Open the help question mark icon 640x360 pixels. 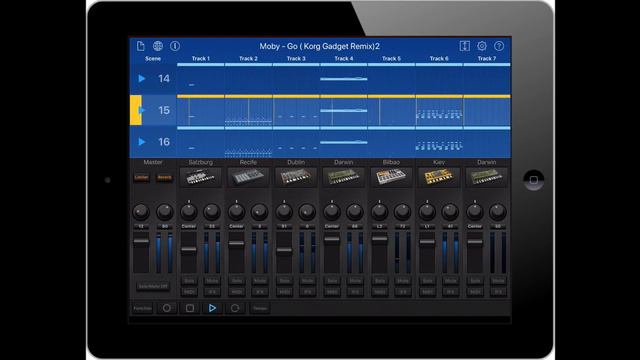coord(499,46)
